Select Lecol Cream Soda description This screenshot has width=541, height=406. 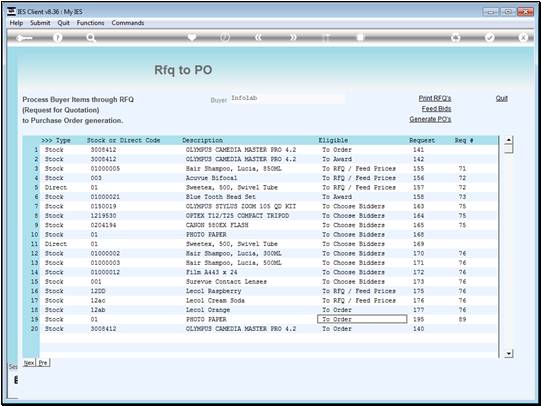[x=215, y=300]
